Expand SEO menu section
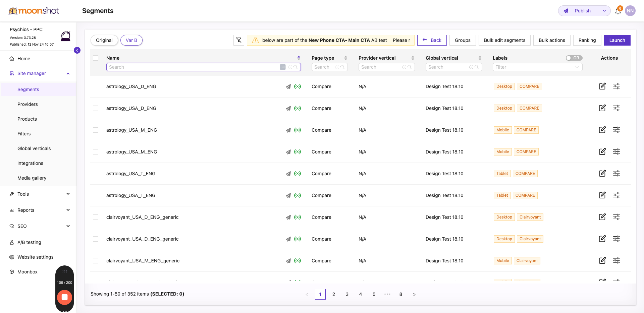644x313 pixels. 68,226
